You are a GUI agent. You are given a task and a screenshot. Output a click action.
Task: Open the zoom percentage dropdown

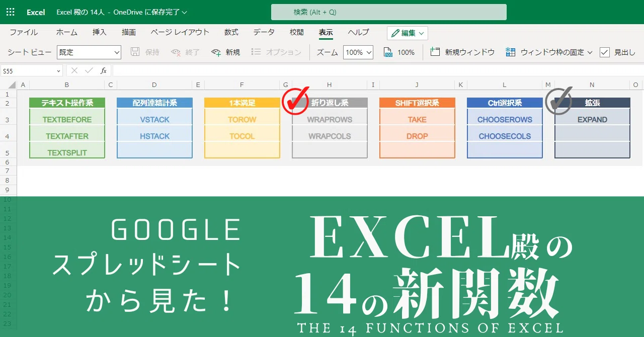[x=358, y=52]
